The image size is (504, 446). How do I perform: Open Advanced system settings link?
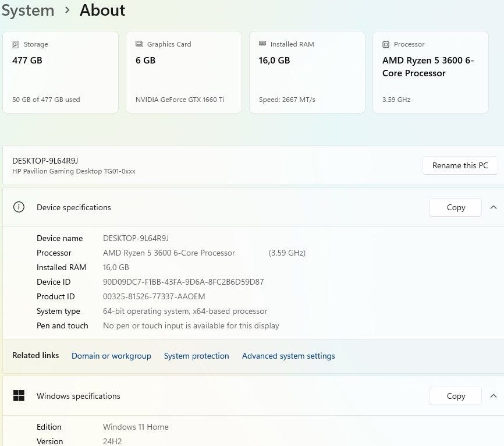click(288, 356)
